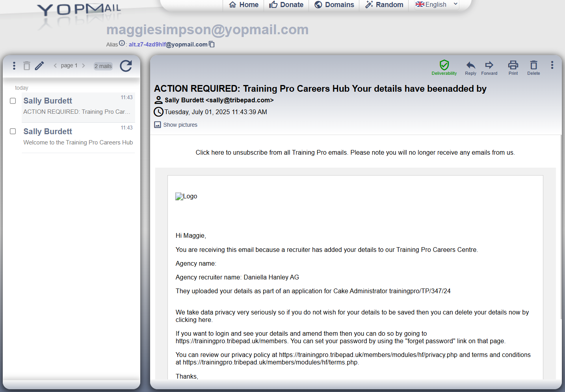
Task: Open the tribepad.uk/members login URL
Action: pos(232,341)
